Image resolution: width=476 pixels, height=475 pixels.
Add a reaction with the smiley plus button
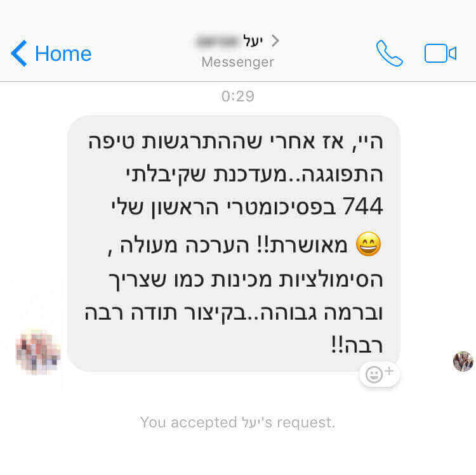[380, 374]
